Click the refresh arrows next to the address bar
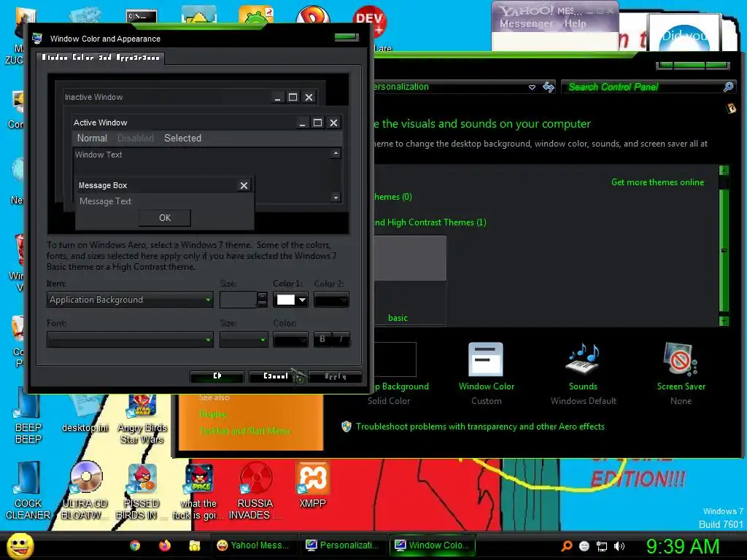The height and width of the screenshot is (560, 747). [x=549, y=87]
